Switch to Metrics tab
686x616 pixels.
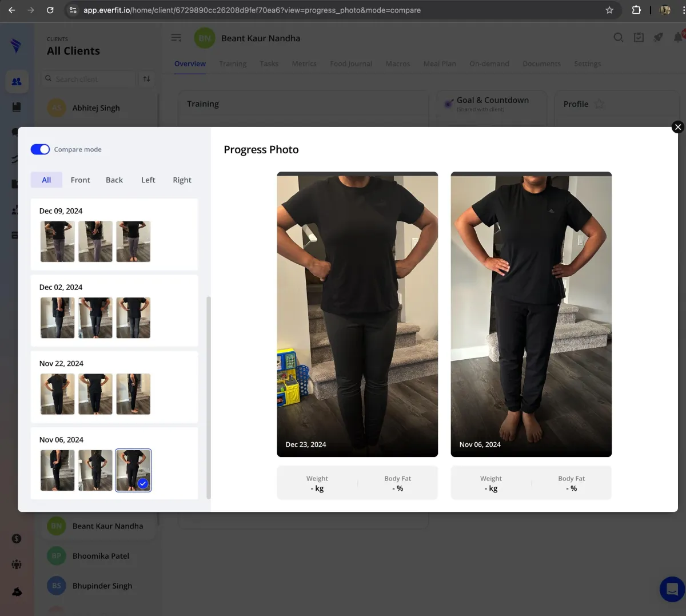(x=304, y=63)
